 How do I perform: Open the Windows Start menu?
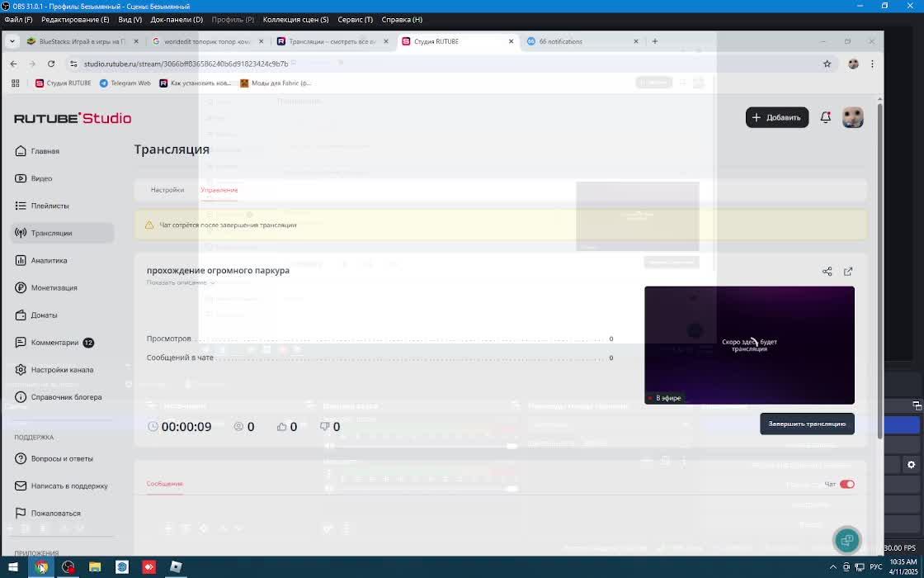click(x=13, y=567)
